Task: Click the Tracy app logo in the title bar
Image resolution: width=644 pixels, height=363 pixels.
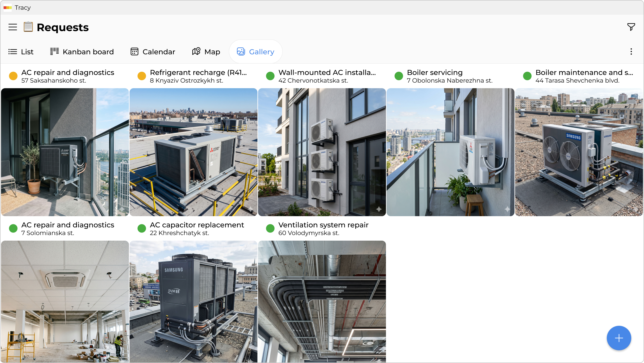Action: [x=8, y=8]
